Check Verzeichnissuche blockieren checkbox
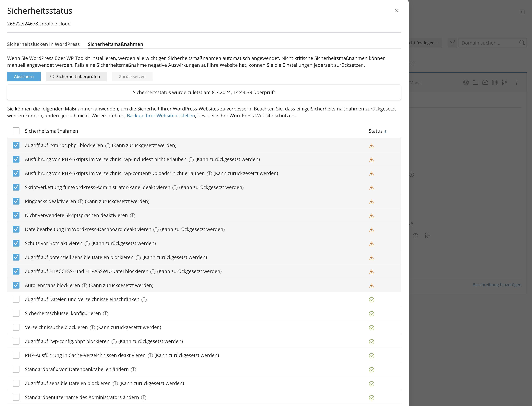Image resolution: width=532 pixels, height=406 pixels. point(16,327)
